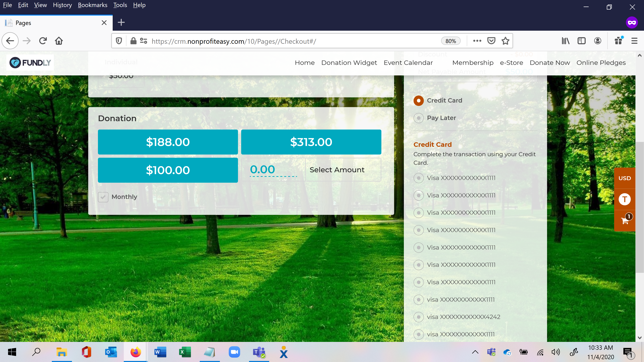Open the USD currency selector
The image size is (644, 362).
[x=625, y=178]
